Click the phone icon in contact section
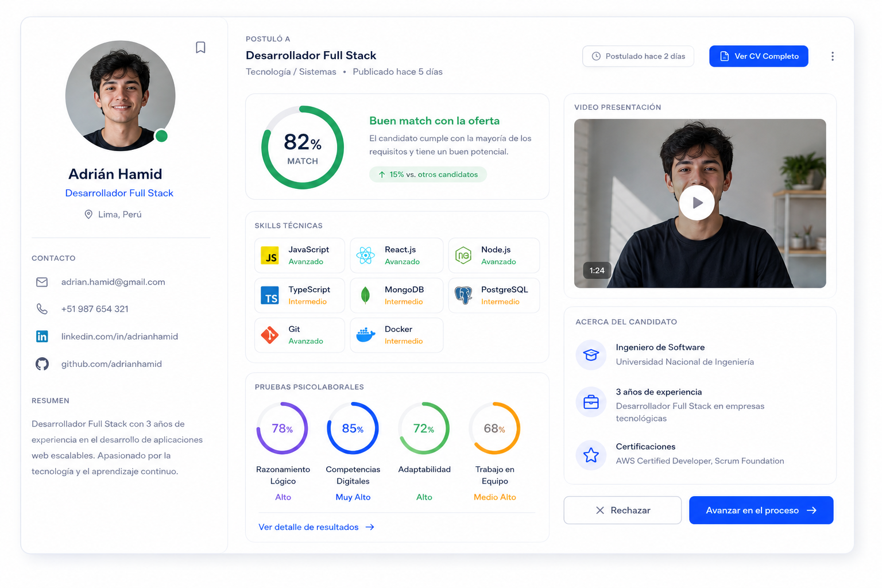Image resolution: width=882 pixels, height=588 pixels. 42,309
